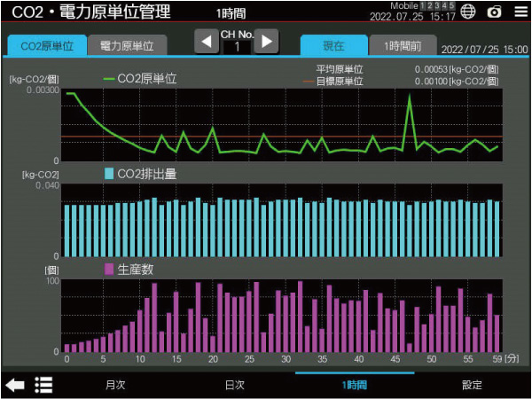
Task: Click the green CO2原単位 legend line
Action: (x=109, y=79)
